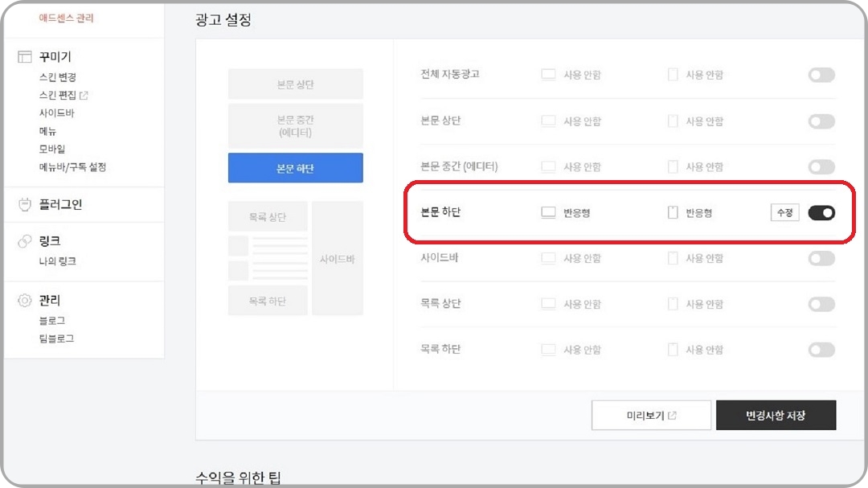
Task: Enable the 사이드바 ad toggle
Action: (821, 258)
